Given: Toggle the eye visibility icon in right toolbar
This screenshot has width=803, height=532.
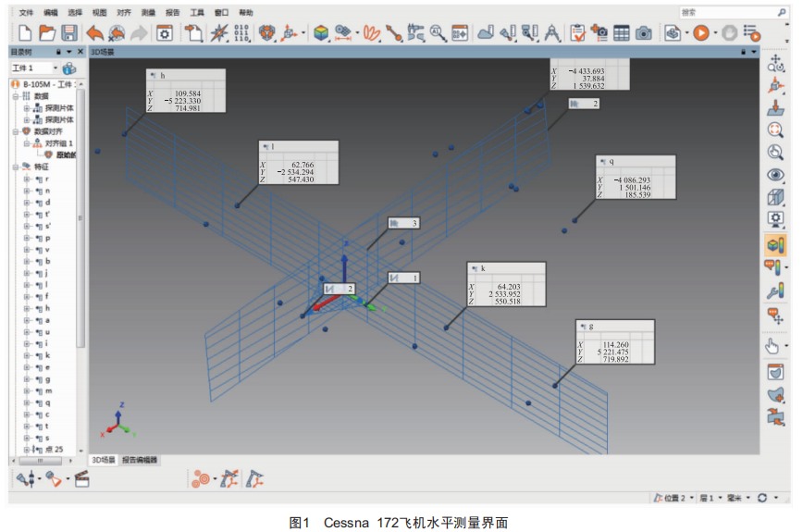Looking at the screenshot, I should pyautogui.click(x=775, y=175).
